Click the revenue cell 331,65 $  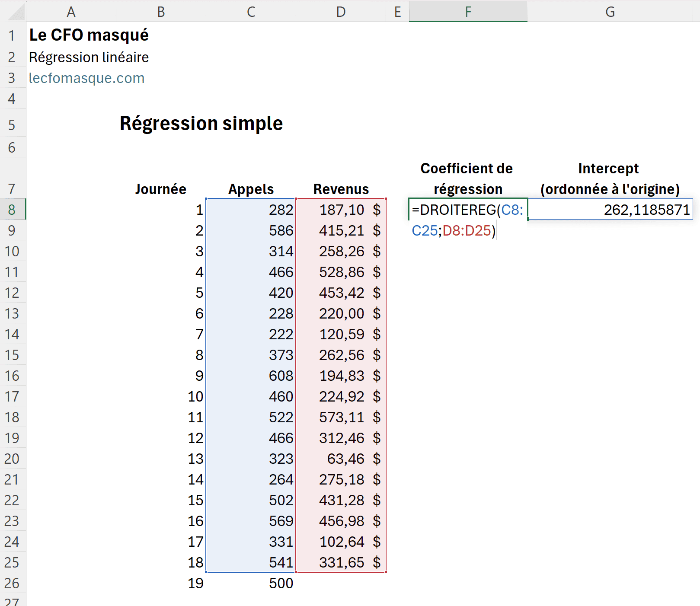click(341, 562)
